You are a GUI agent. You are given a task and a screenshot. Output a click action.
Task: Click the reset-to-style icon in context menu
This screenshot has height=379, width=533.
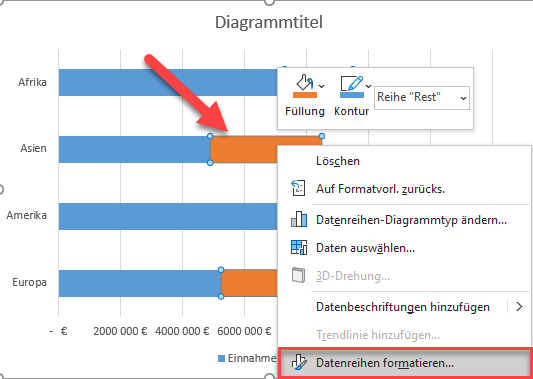pos(298,188)
